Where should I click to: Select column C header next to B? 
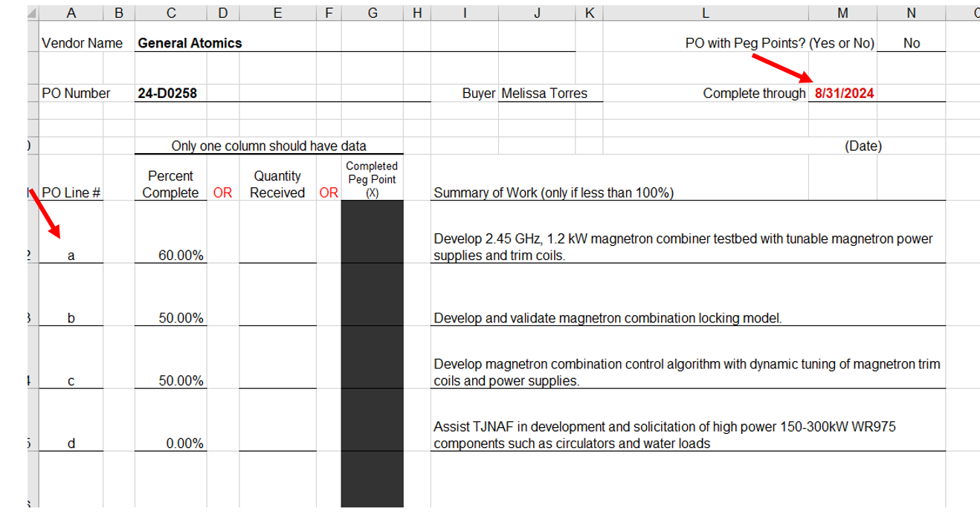(171, 13)
